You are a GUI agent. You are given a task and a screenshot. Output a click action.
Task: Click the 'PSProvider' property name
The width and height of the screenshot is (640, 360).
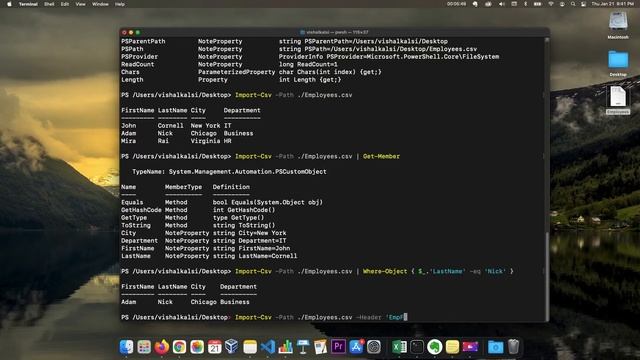(139, 57)
